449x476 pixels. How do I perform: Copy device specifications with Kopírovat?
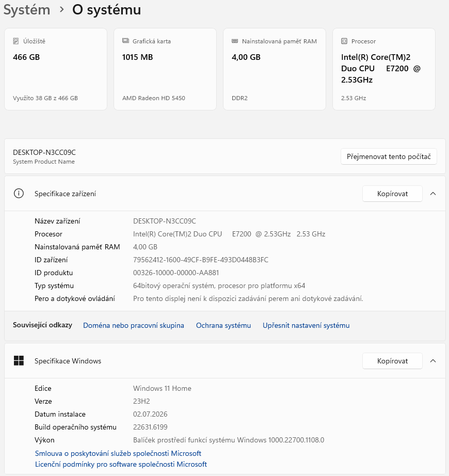point(392,194)
